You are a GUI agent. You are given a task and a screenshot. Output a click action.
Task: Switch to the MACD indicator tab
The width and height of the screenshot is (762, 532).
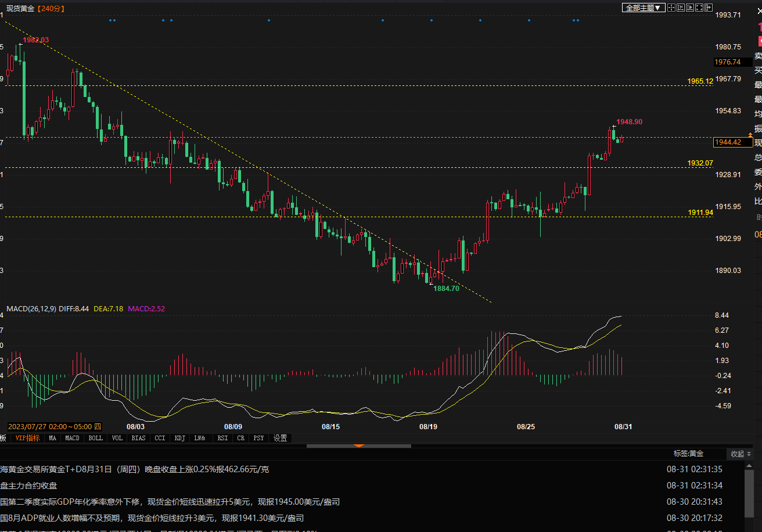click(x=72, y=438)
